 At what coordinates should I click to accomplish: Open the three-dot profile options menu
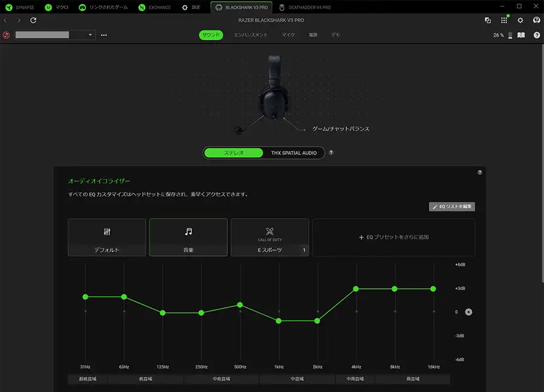104,35
